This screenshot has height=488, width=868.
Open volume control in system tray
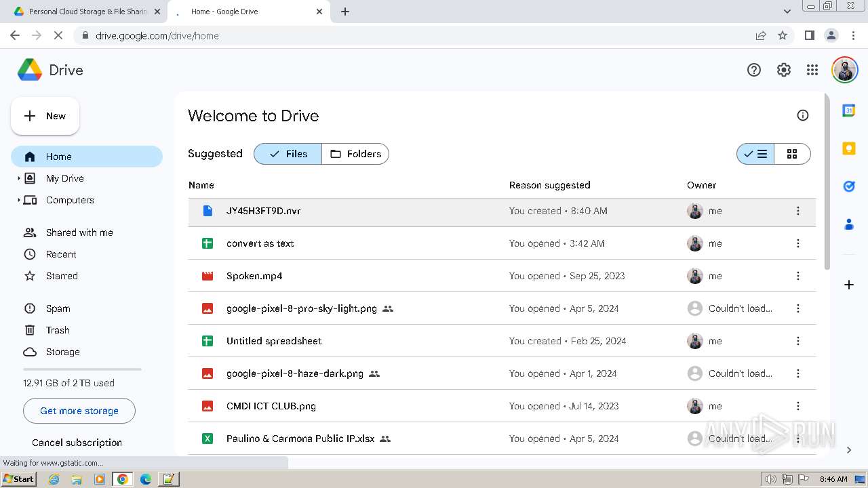click(x=770, y=479)
